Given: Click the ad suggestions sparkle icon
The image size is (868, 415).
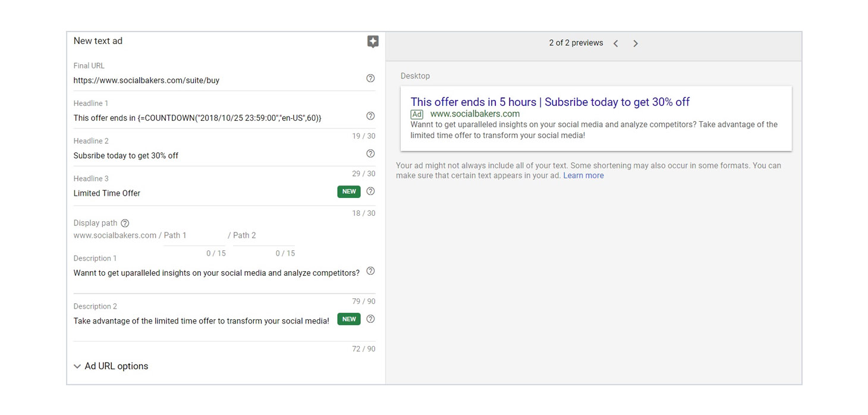Looking at the screenshot, I should [x=373, y=42].
